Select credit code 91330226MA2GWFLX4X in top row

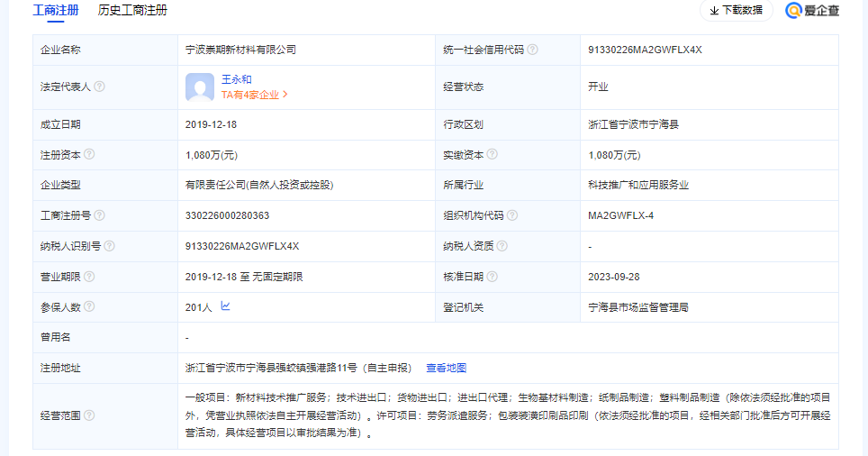pyautogui.click(x=645, y=50)
